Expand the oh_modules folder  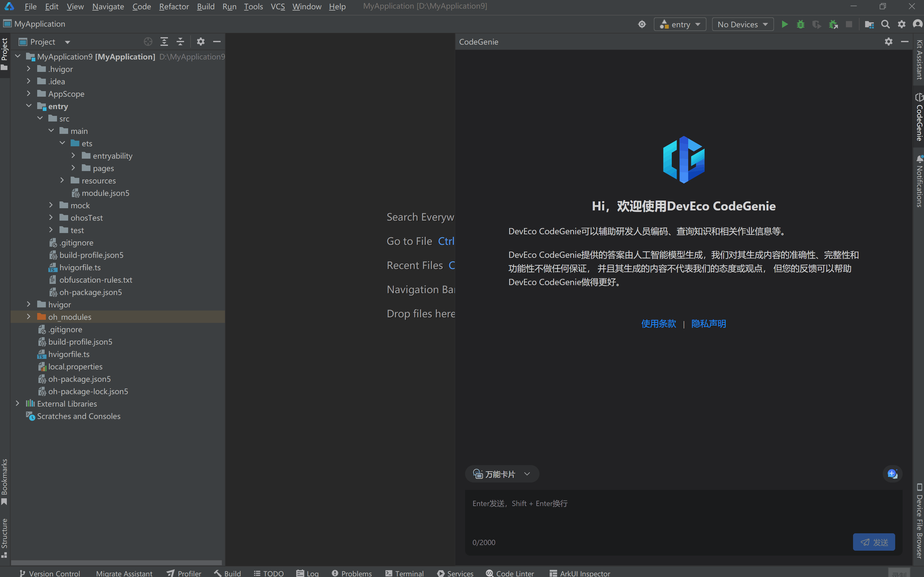point(29,317)
